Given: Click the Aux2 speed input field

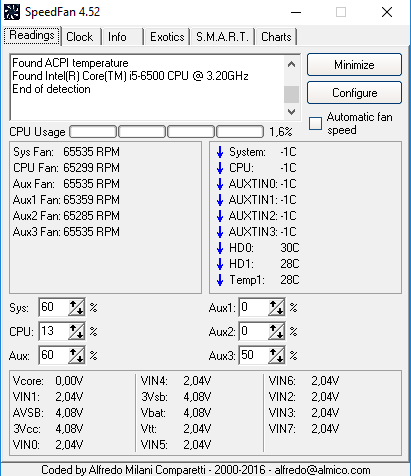Looking at the screenshot, I should (x=254, y=331).
